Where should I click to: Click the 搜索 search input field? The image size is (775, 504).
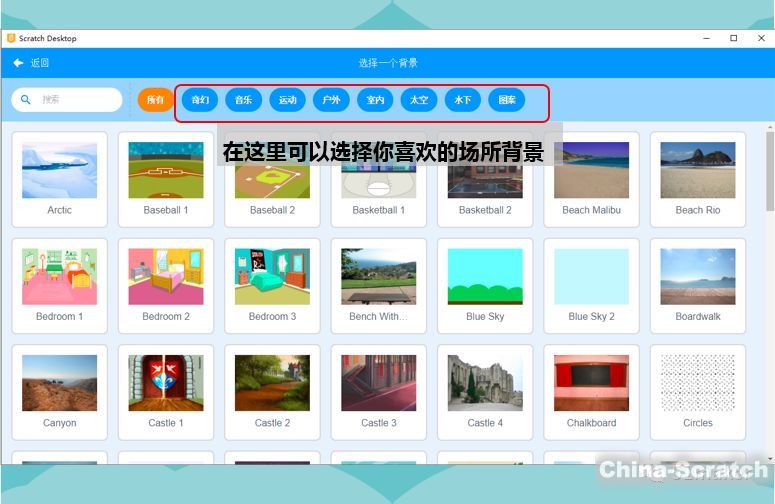coord(75,100)
